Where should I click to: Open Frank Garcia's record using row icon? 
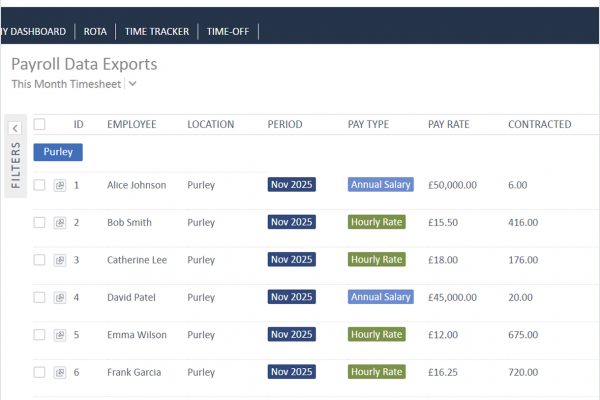tap(60, 372)
